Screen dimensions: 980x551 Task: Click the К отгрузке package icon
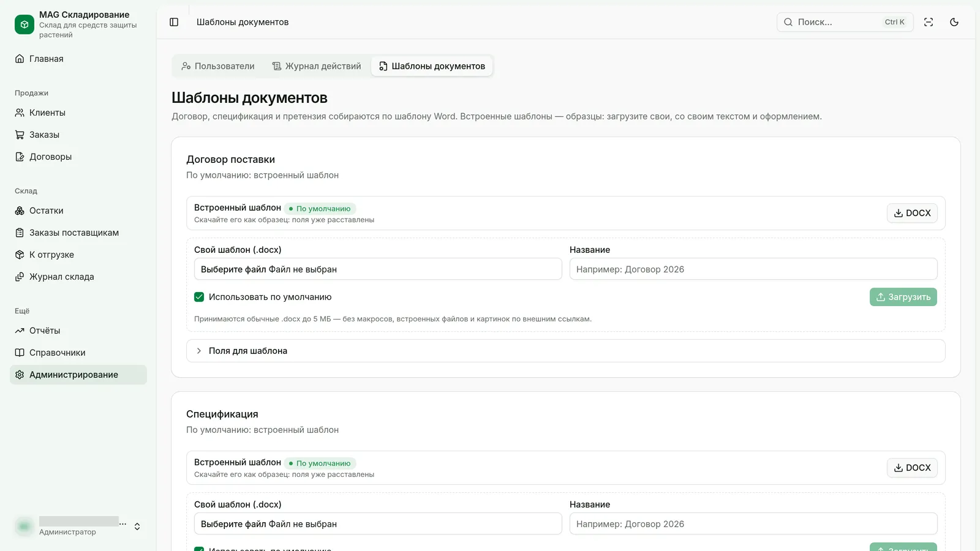tap(20, 255)
